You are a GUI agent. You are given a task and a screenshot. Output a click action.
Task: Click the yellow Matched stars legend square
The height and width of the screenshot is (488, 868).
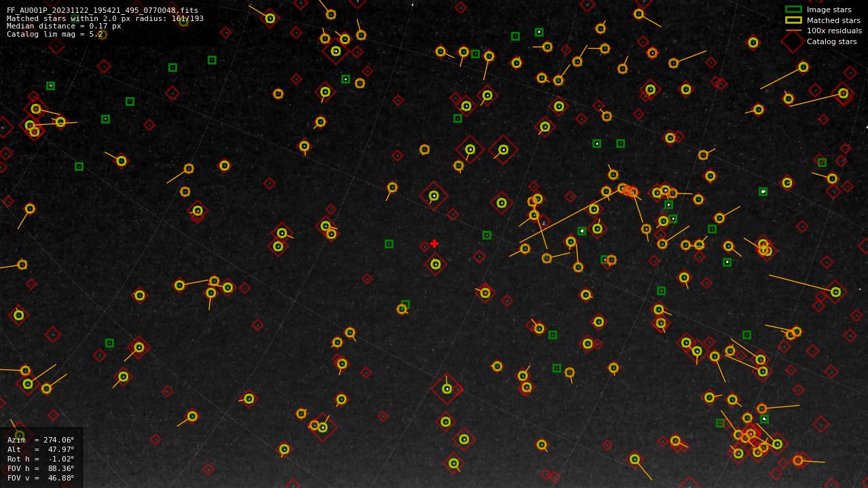[793, 20]
